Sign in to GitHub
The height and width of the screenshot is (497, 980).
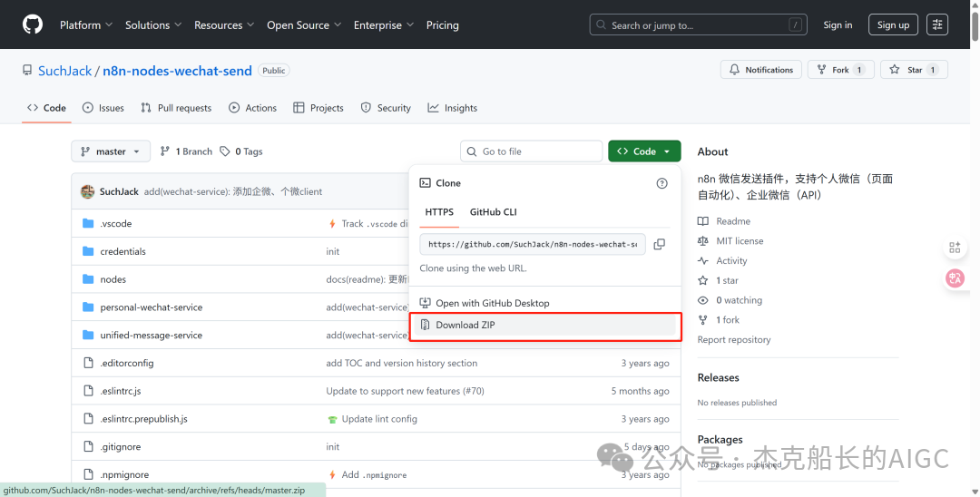coord(838,25)
